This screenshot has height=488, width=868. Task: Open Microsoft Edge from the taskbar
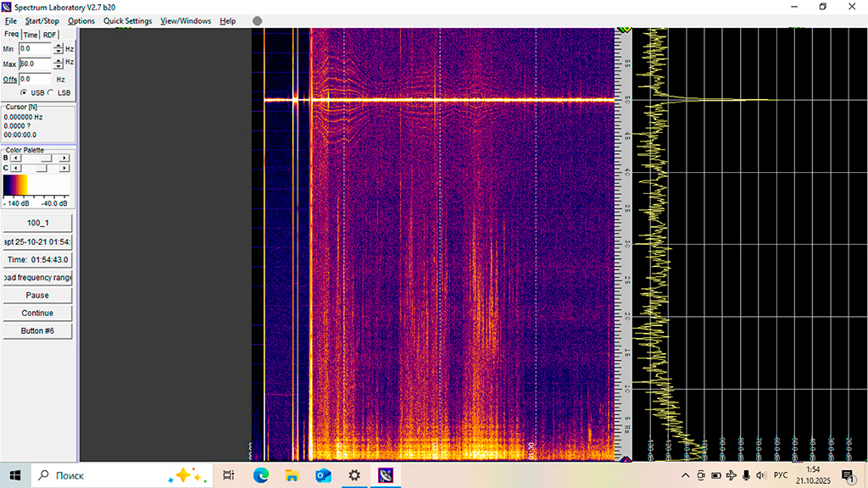260,474
